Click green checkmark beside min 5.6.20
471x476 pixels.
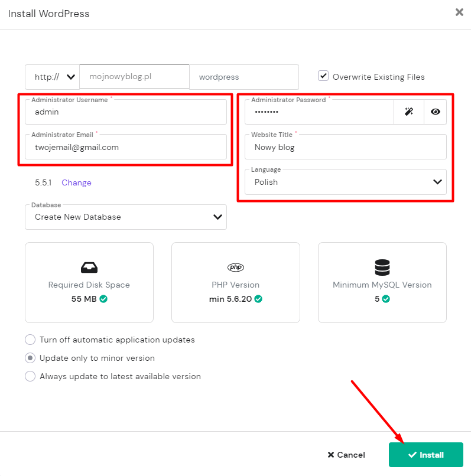258,299
